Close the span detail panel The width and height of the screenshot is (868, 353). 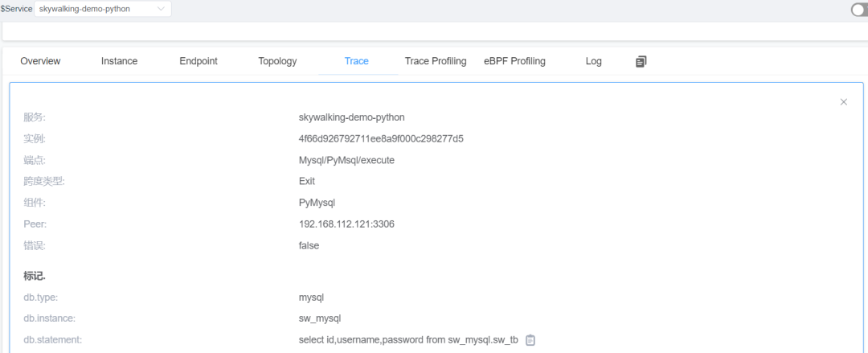[x=844, y=102]
